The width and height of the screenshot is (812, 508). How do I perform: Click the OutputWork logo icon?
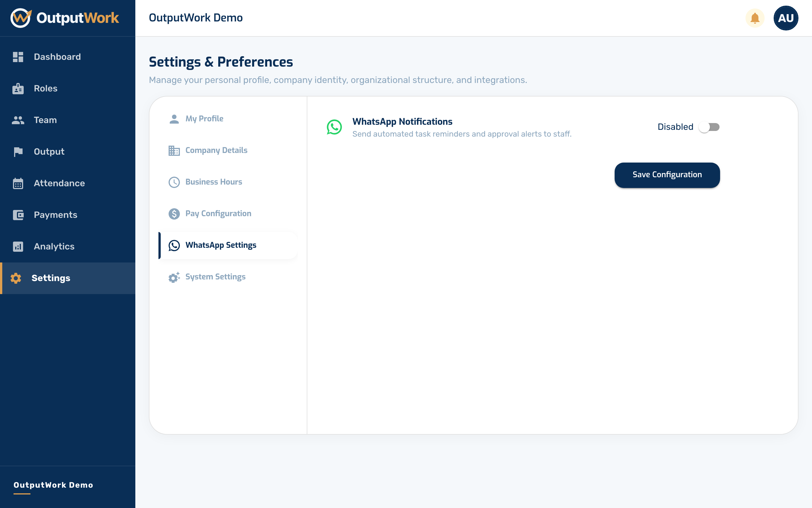click(21, 18)
